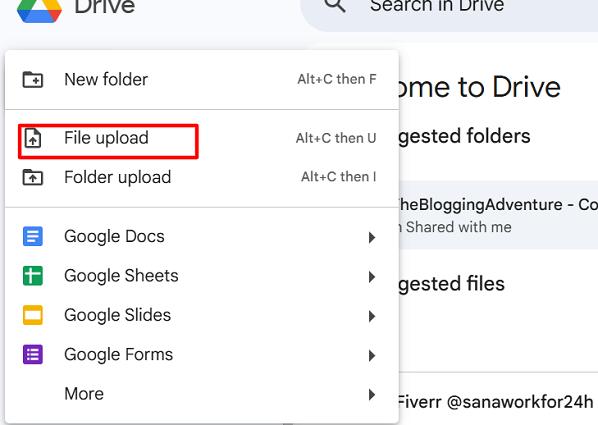598x425 pixels.
Task: Open TheBloggingAdventure suggested folder
Action: (x=498, y=215)
